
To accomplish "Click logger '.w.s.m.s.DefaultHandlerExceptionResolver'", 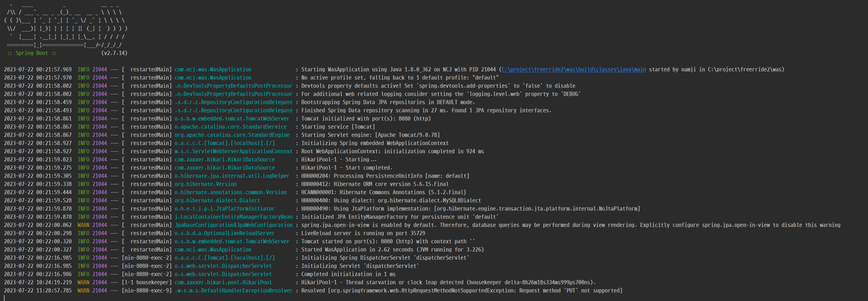I will tap(233, 291).
